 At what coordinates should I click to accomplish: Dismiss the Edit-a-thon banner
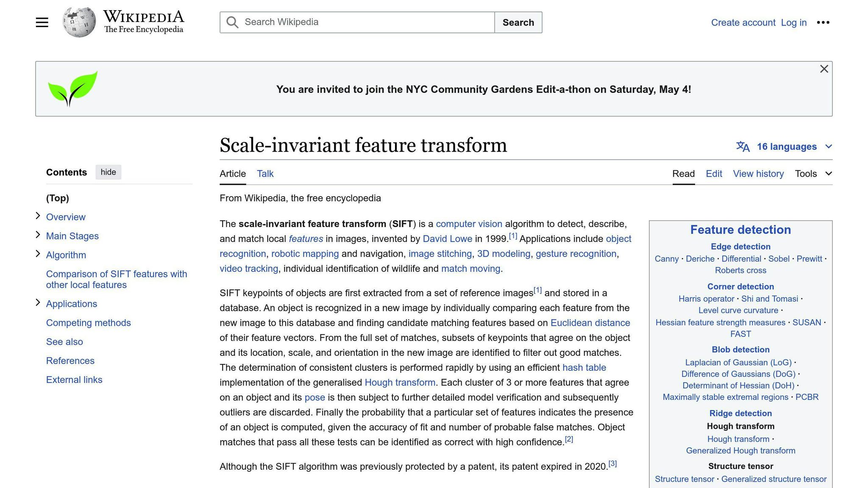823,69
